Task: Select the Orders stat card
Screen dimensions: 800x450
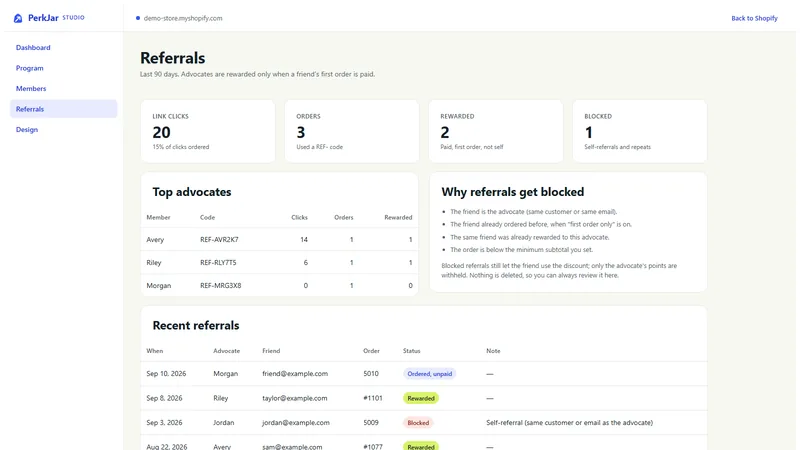Action: tap(352, 131)
